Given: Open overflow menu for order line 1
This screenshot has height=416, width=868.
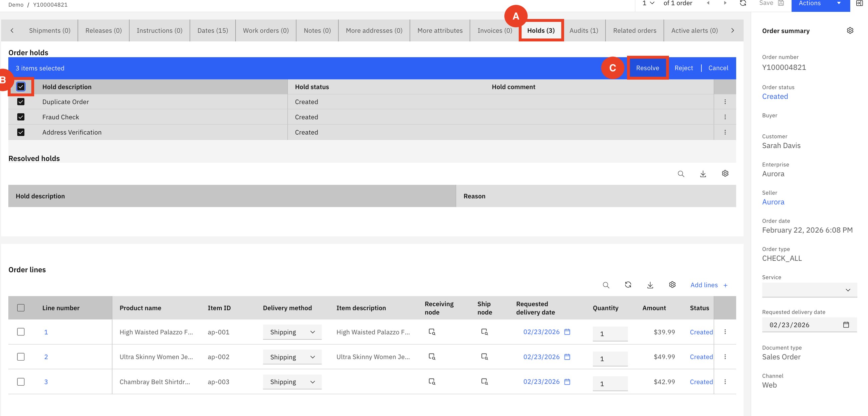Looking at the screenshot, I should (x=725, y=332).
